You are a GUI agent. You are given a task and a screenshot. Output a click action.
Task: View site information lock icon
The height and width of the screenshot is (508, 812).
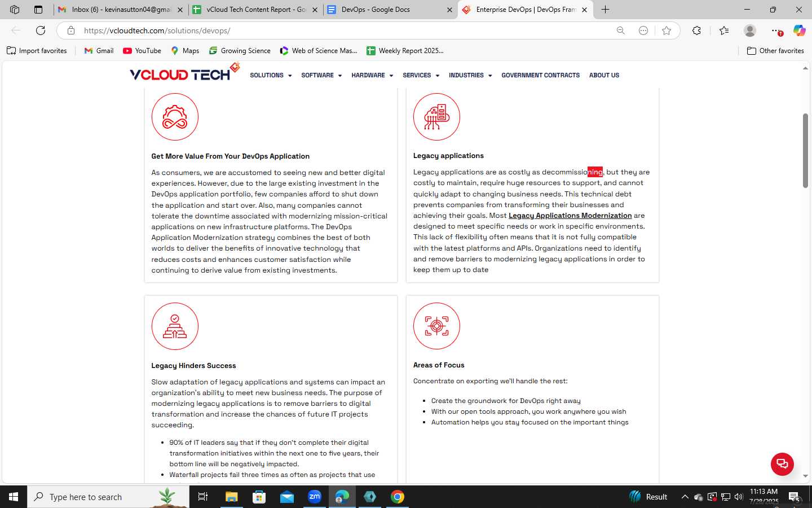tap(71, 30)
